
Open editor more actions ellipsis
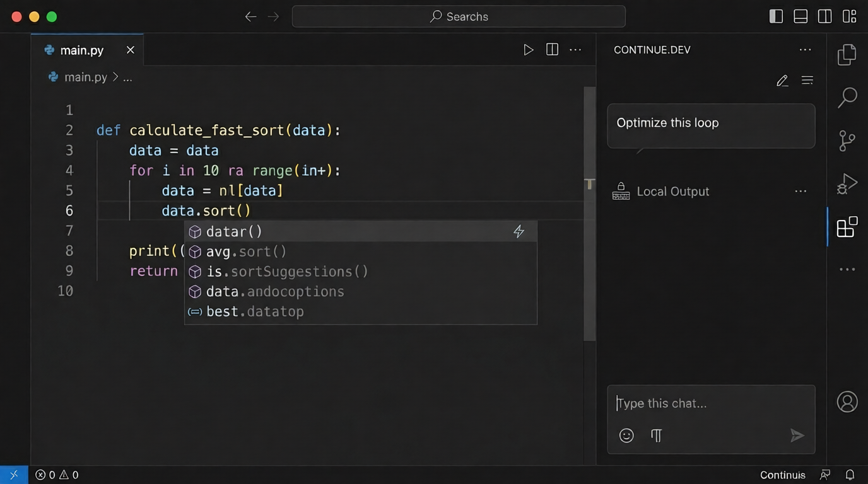[575, 50]
